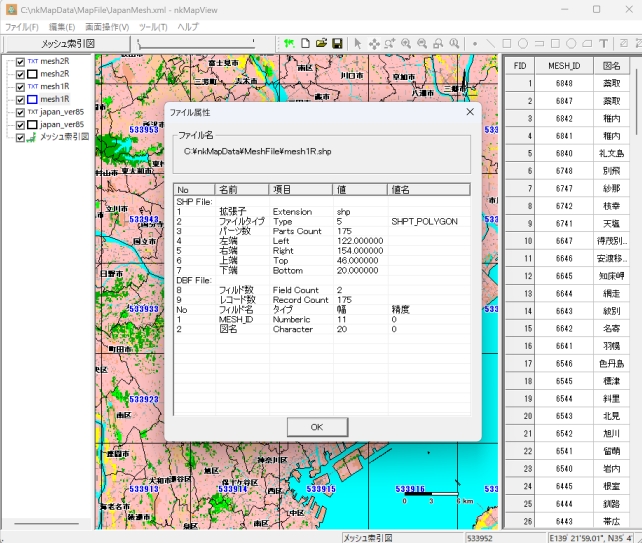This screenshot has height=543, width=642.
Task: Toggle the メッシュ索引図 layer checkbox in tree
Action: 20,137
